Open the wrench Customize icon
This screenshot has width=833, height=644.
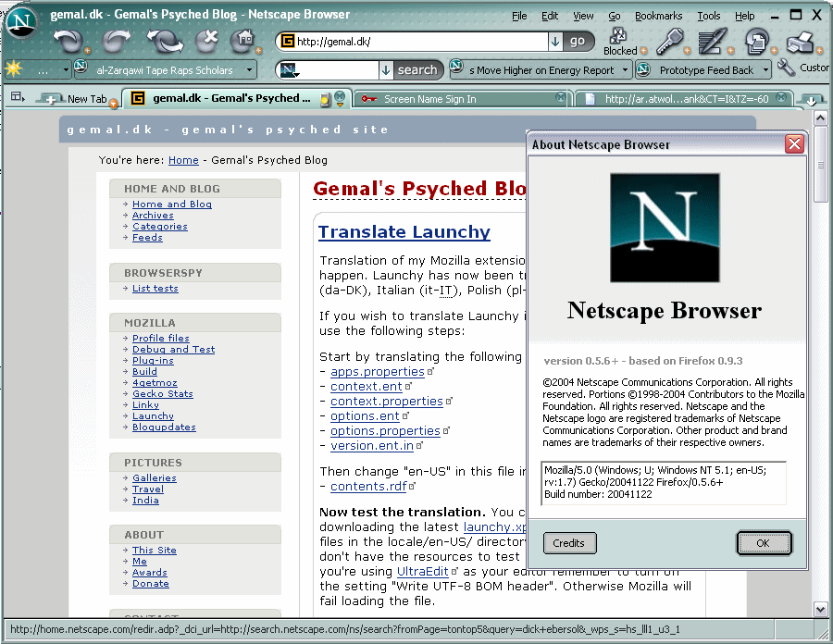click(786, 68)
